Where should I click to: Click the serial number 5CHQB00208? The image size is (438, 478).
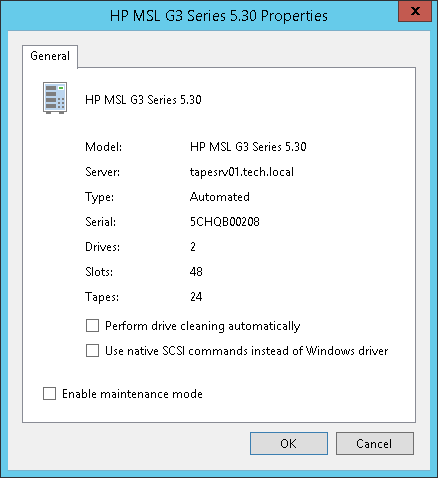point(225,222)
